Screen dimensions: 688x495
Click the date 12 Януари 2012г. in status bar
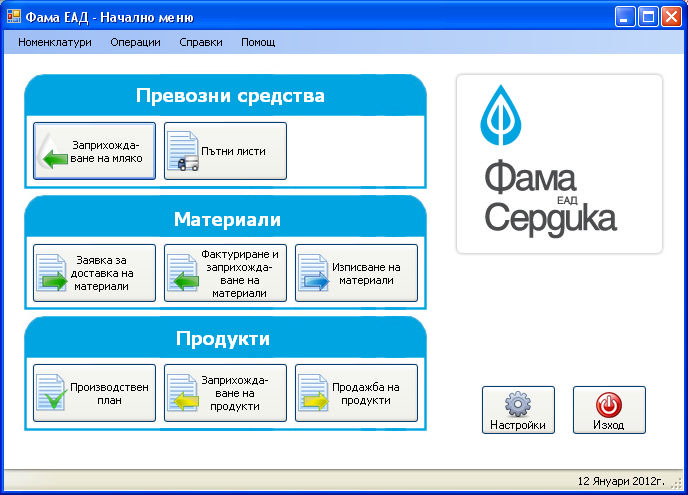click(621, 481)
